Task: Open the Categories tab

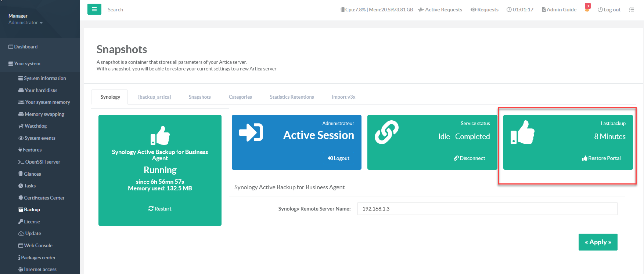Action: (240, 97)
